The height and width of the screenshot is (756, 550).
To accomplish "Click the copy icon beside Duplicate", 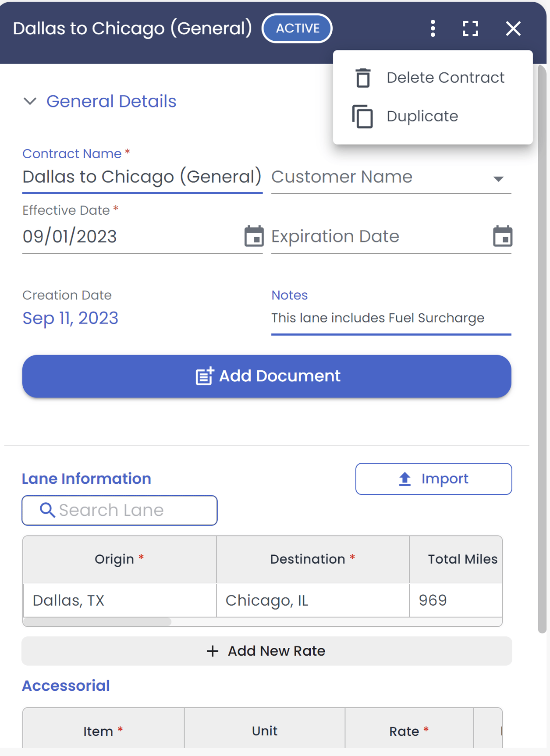I will click(x=363, y=117).
